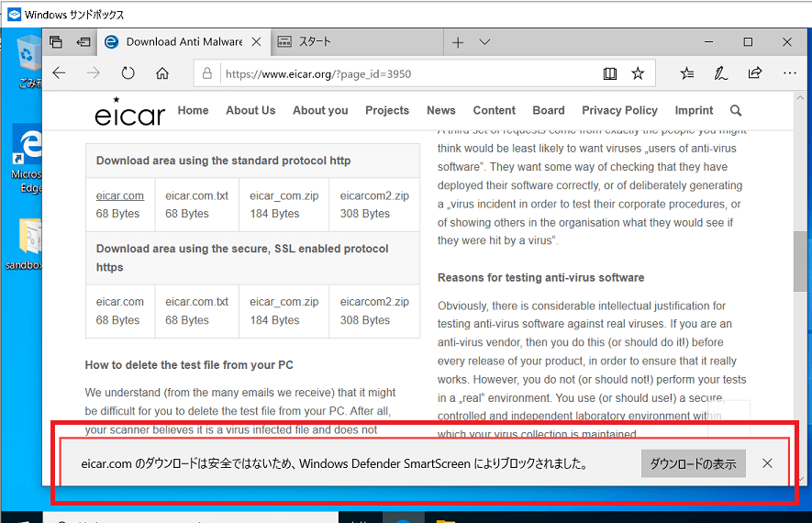812x523 pixels.
Task: Open the Imprint menu item
Action: 694,110
